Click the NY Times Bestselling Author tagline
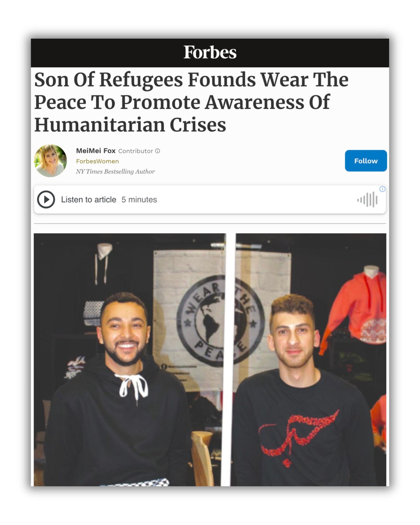 tap(115, 172)
